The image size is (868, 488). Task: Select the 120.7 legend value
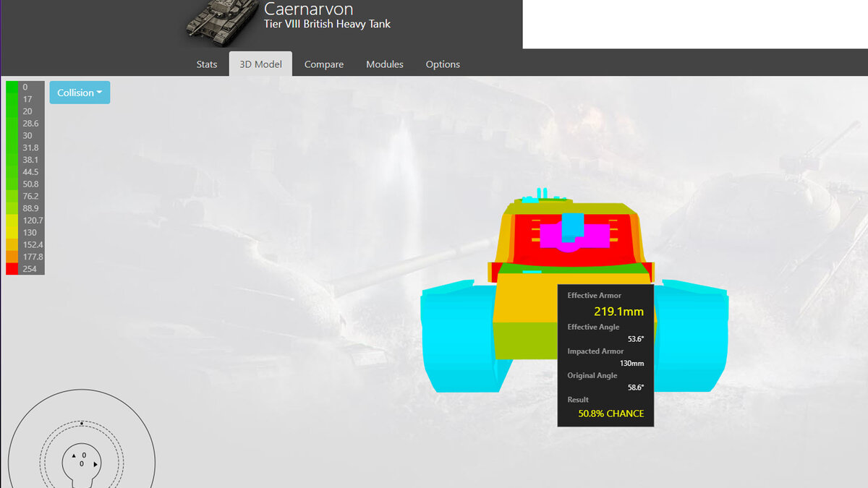(33, 221)
